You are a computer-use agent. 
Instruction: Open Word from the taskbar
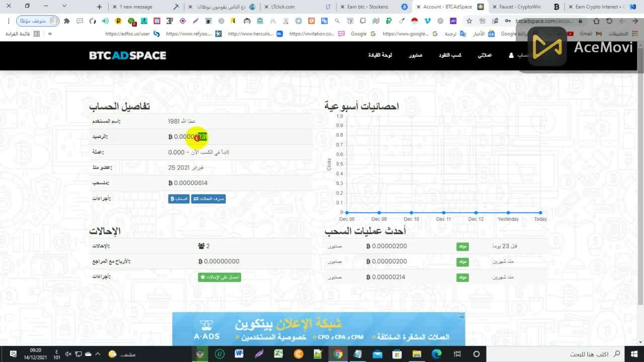pos(239,354)
